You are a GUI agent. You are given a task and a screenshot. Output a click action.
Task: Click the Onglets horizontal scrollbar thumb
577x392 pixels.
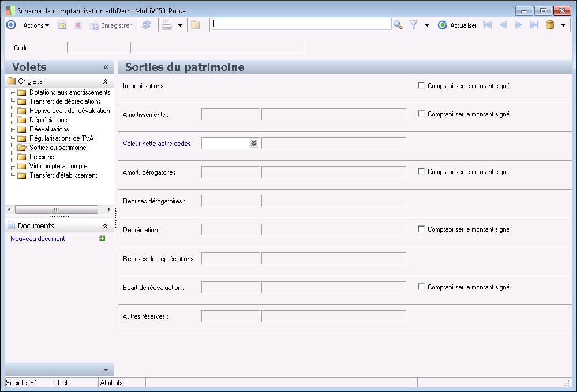57,209
